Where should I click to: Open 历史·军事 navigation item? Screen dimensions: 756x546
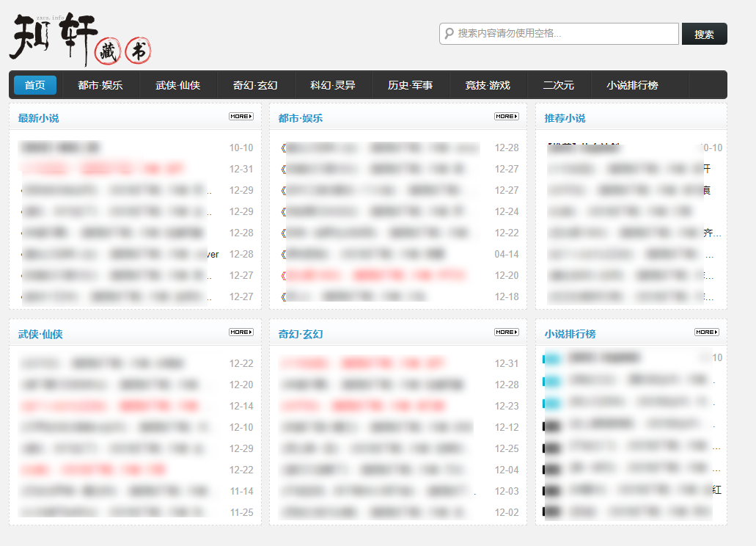[410, 85]
